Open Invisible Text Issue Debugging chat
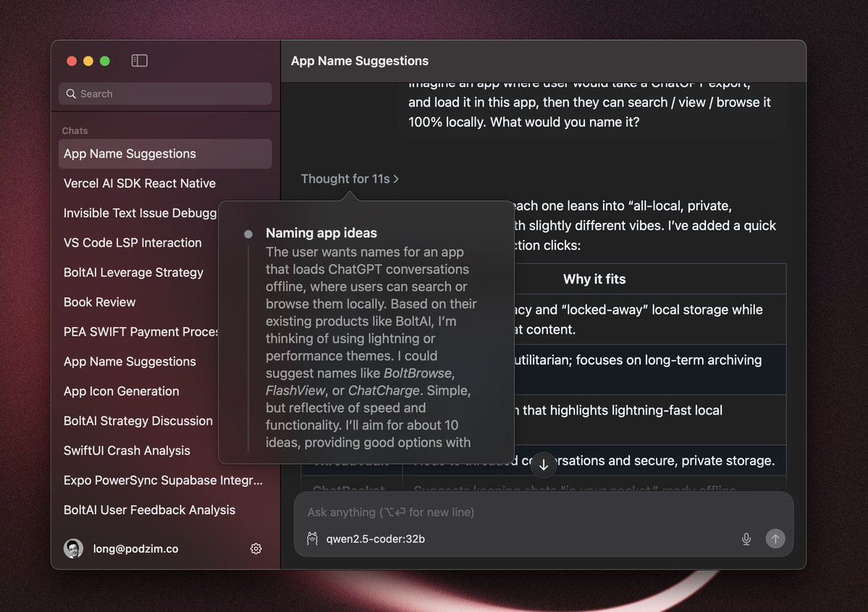 tap(140, 213)
